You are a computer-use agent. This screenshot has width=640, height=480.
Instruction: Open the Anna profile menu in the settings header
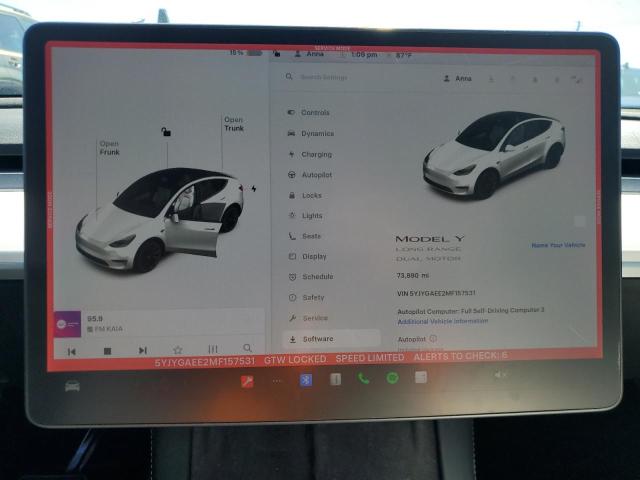coord(457,78)
